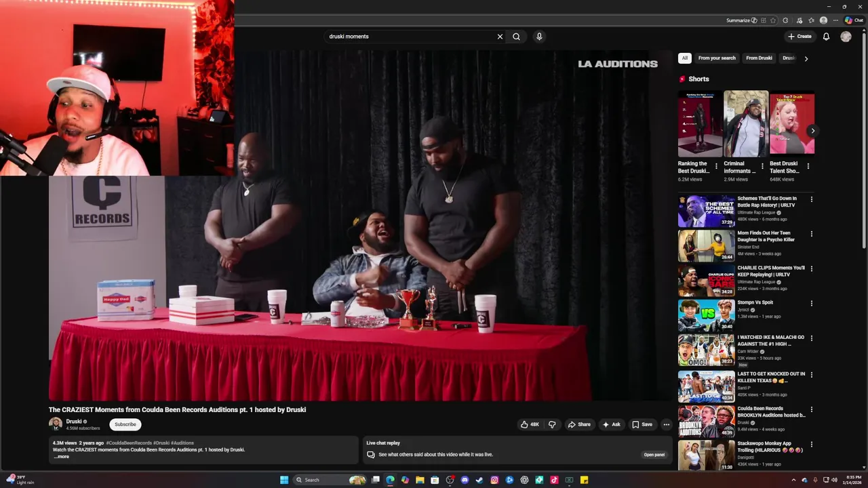Open Edge settings and more menu
Viewport: 868px width, 488px height.
point(835,20)
